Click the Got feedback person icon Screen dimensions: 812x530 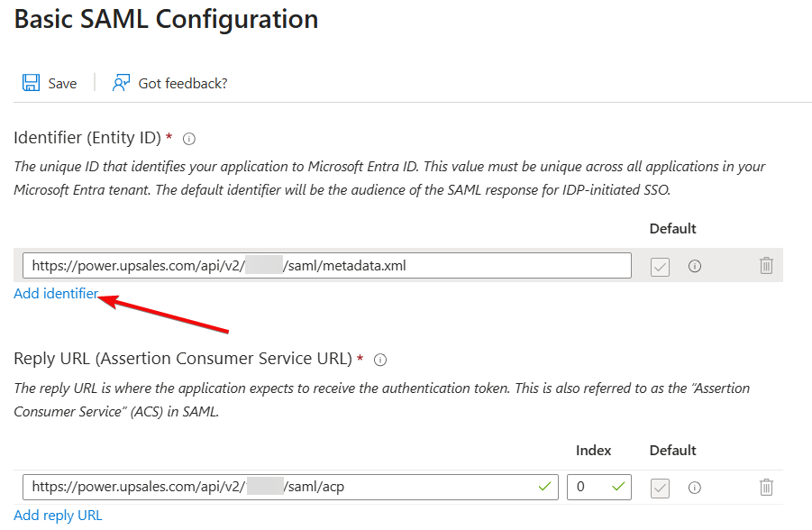tap(121, 82)
